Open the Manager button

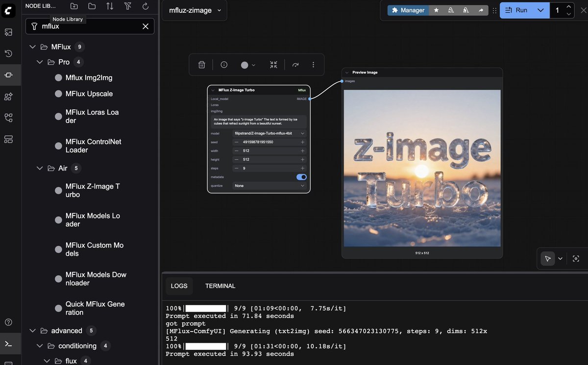tap(408, 10)
